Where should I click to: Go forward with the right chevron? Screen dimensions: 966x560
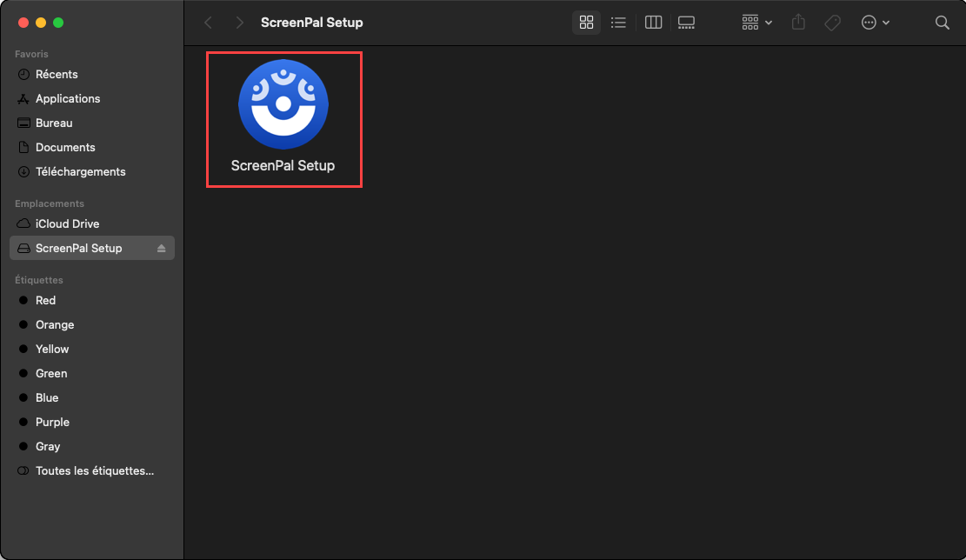coord(240,23)
